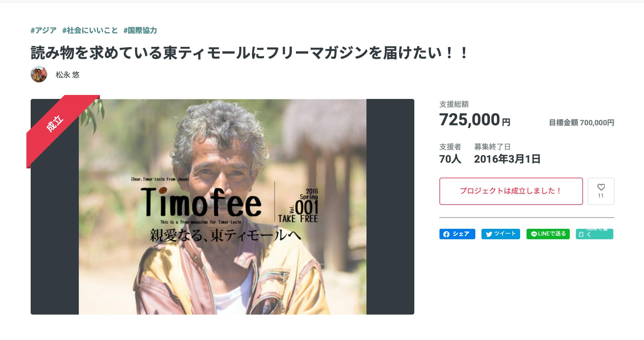Click the red 成立 corner ribbon
Image resolution: width=644 pixels, height=340 pixels.
pos(55,124)
